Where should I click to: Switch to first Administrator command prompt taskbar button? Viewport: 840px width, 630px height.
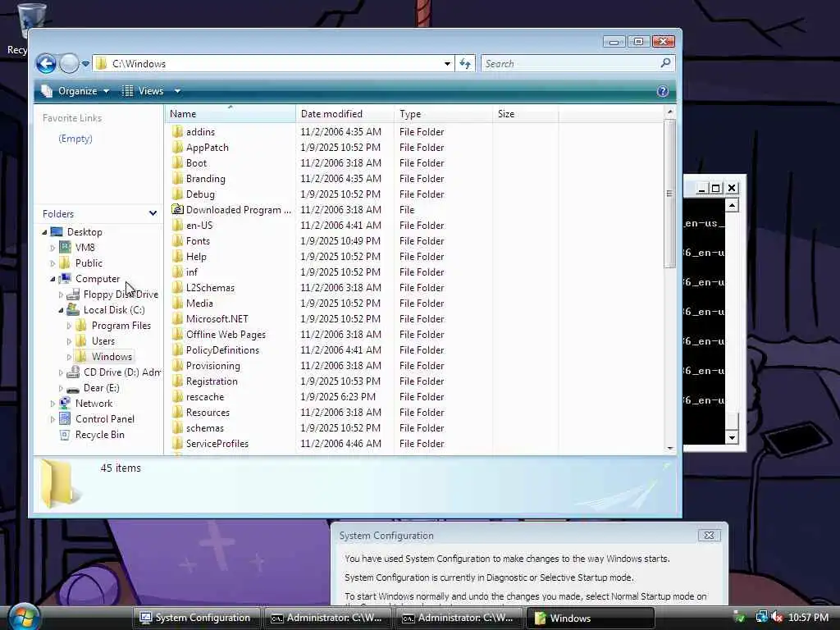[x=327, y=618]
